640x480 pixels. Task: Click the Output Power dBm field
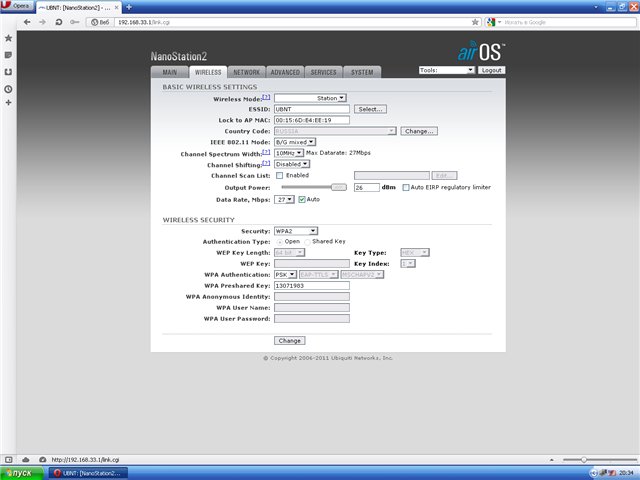367,187
